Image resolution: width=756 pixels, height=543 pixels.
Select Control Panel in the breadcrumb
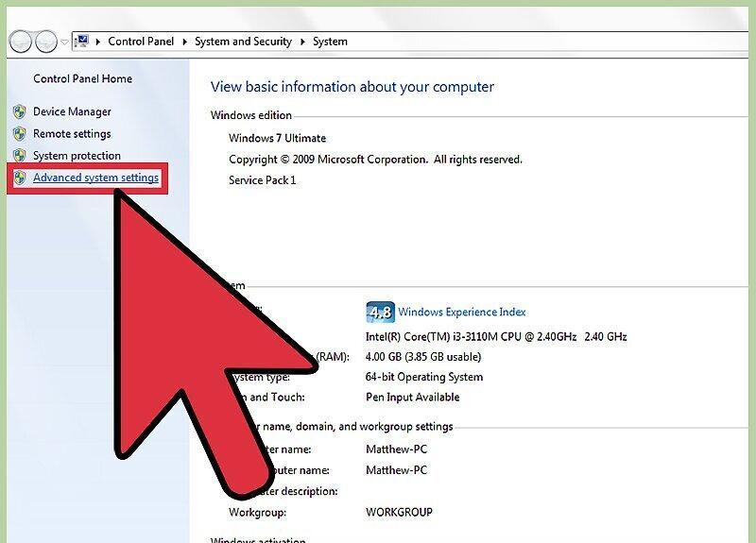(x=141, y=42)
